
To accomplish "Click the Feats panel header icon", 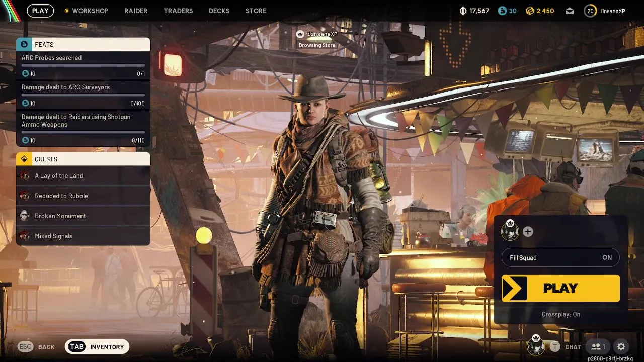I will (x=24, y=45).
